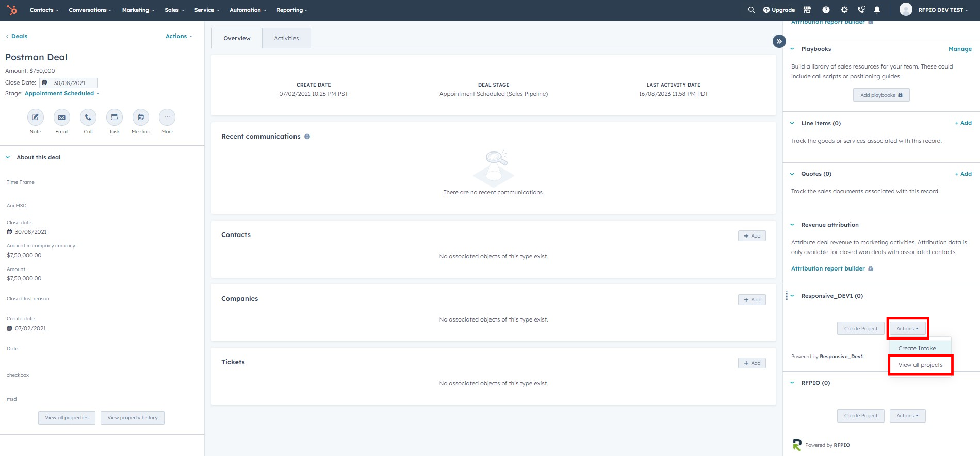
Task: Open the Marketing menu
Action: [138, 10]
